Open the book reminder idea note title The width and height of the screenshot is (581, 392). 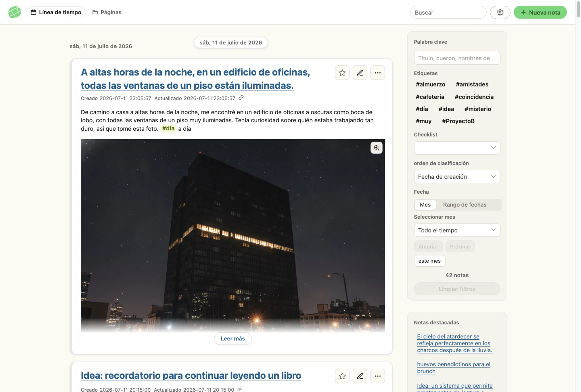(191, 375)
